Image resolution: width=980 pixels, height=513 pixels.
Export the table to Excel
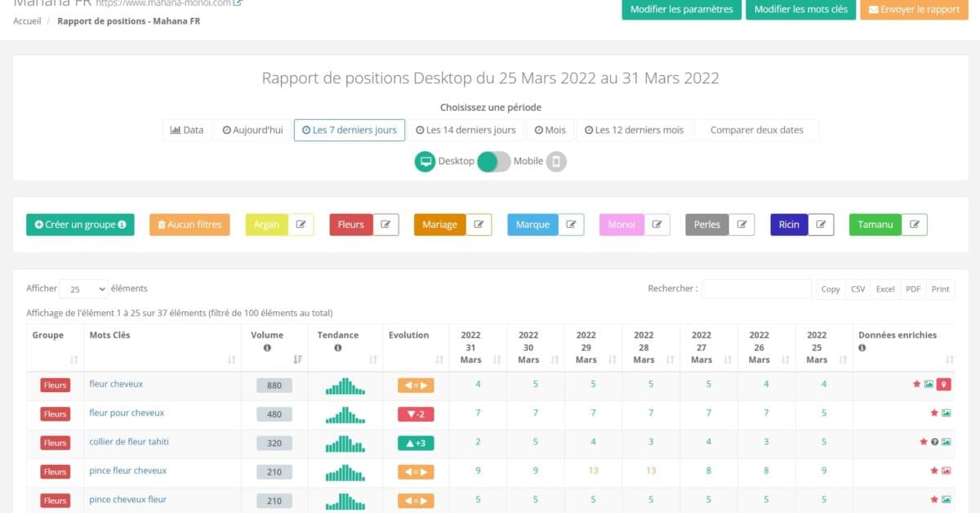coord(885,289)
